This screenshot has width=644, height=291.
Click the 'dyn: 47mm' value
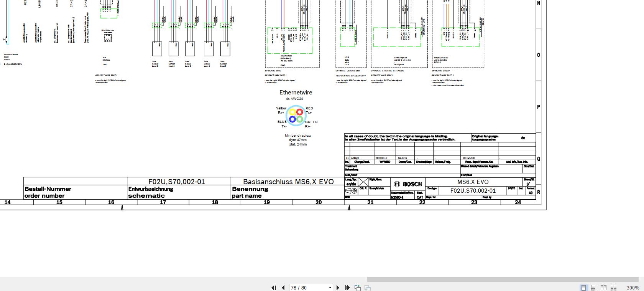click(298, 140)
